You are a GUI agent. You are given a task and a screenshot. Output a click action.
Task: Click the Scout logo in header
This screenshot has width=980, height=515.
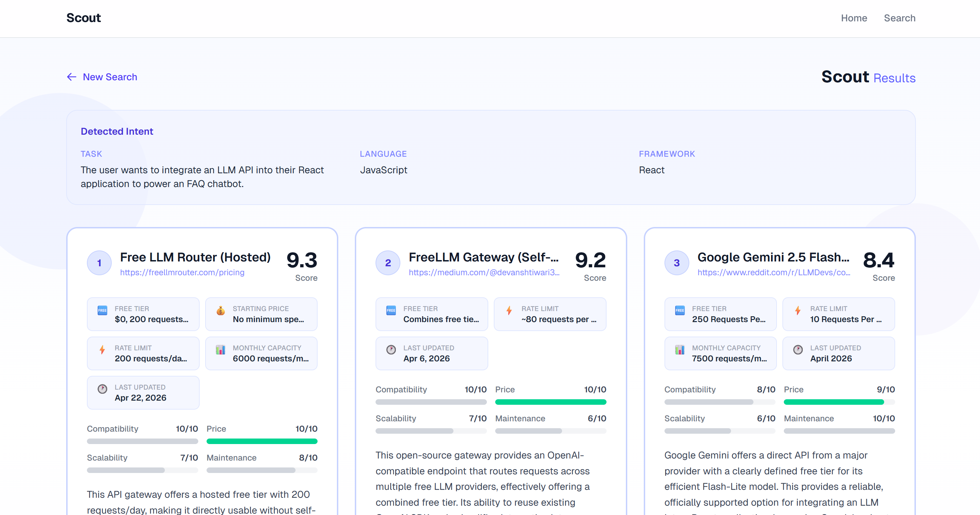point(83,18)
